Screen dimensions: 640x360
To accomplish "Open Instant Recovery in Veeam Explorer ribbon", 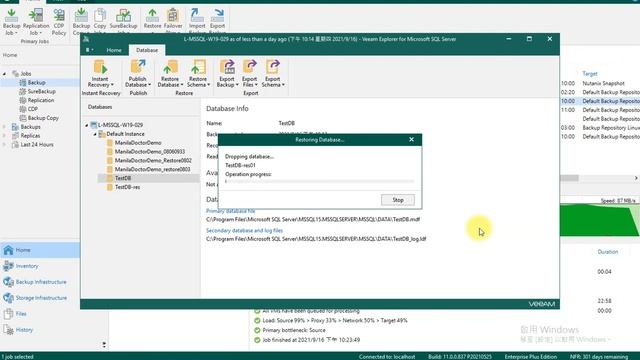I will tap(100, 73).
